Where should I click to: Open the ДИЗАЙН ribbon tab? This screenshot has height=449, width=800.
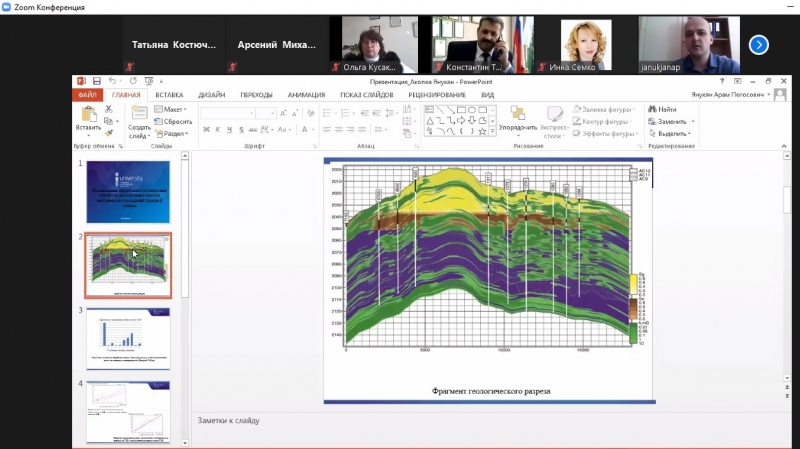click(x=211, y=95)
